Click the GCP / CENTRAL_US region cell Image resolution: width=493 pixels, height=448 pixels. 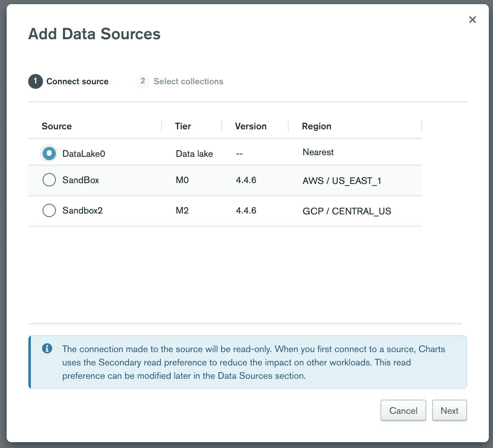347,211
